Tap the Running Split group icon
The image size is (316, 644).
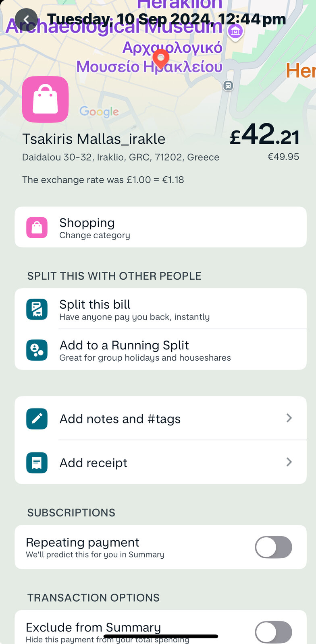pyautogui.click(x=37, y=350)
